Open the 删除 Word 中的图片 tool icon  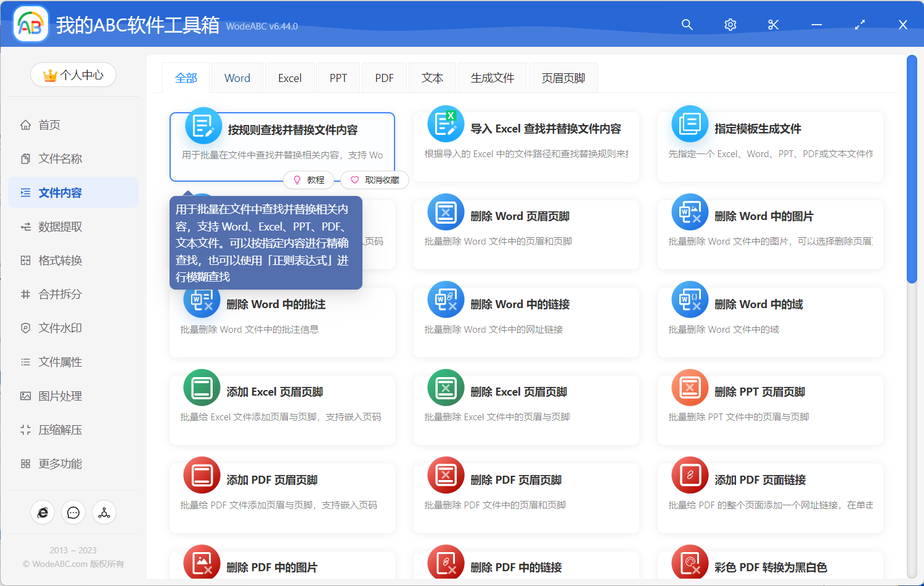click(689, 212)
